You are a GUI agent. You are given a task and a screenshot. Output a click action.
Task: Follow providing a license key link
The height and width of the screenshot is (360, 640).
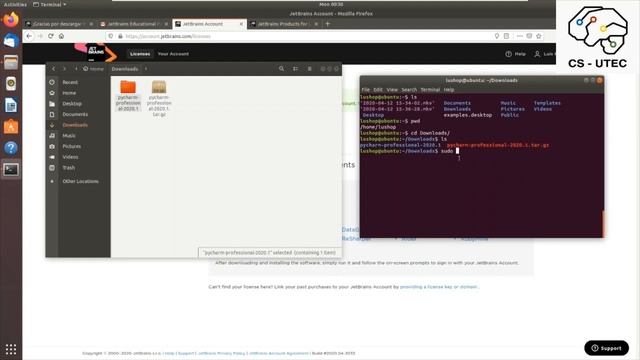[438, 287]
